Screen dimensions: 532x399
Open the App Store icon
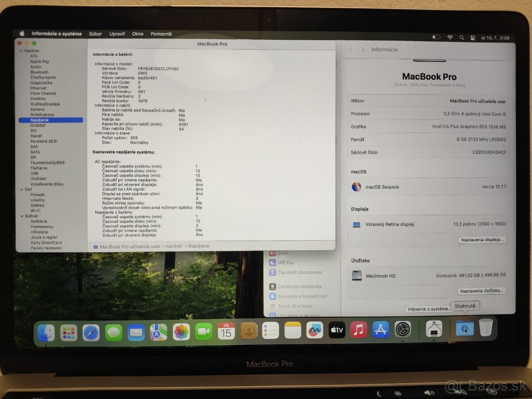pyautogui.click(x=380, y=329)
